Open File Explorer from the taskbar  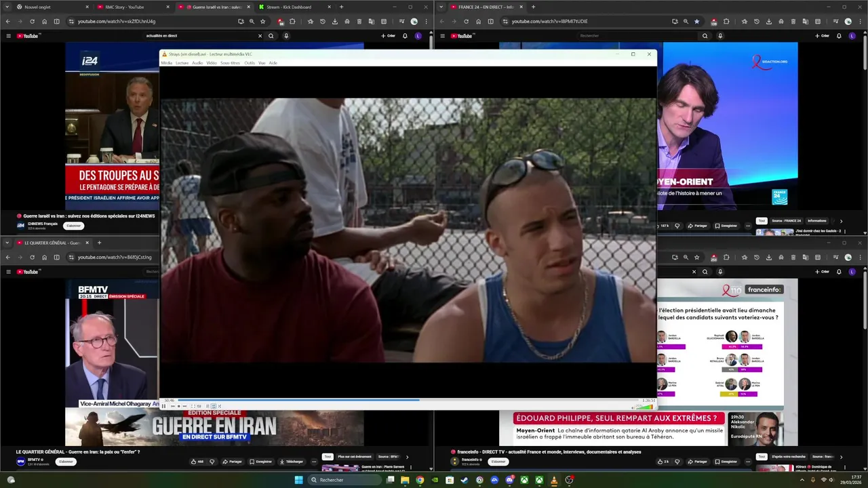coord(405,480)
